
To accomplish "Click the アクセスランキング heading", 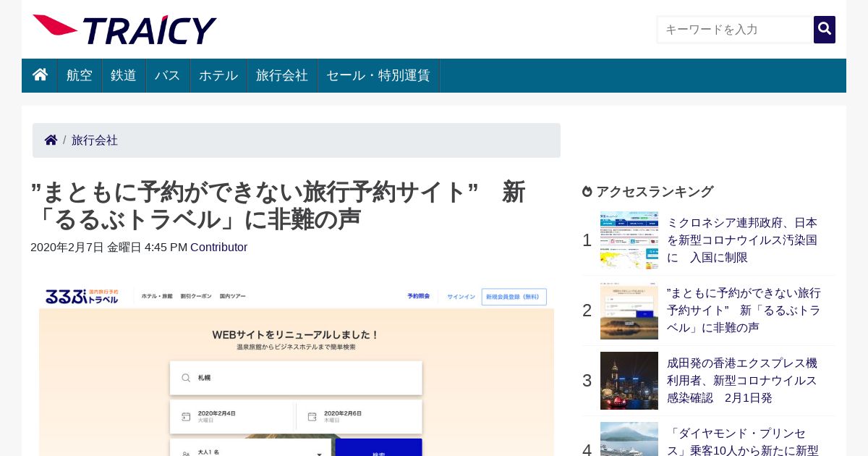I will tap(655, 192).
